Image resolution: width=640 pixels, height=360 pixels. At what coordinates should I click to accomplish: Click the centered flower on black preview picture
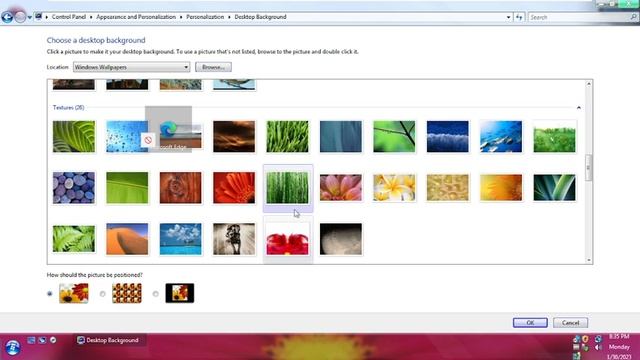click(180, 293)
